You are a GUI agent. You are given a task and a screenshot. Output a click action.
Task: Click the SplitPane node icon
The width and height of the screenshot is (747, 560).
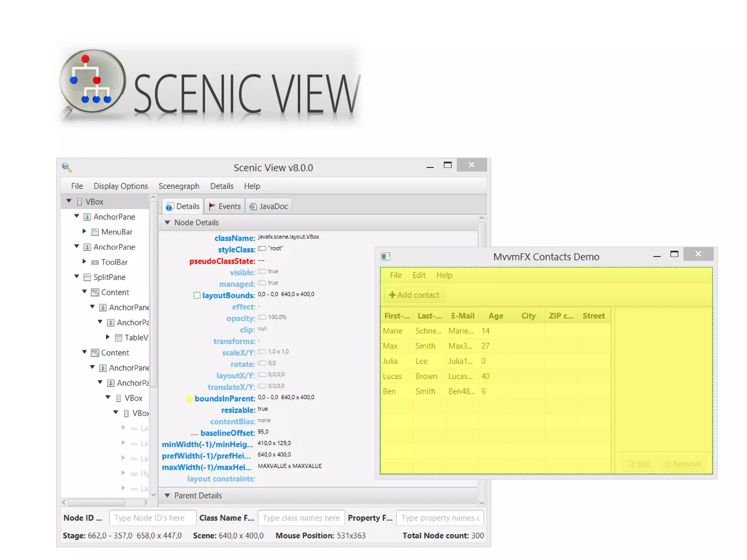(x=87, y=277)
